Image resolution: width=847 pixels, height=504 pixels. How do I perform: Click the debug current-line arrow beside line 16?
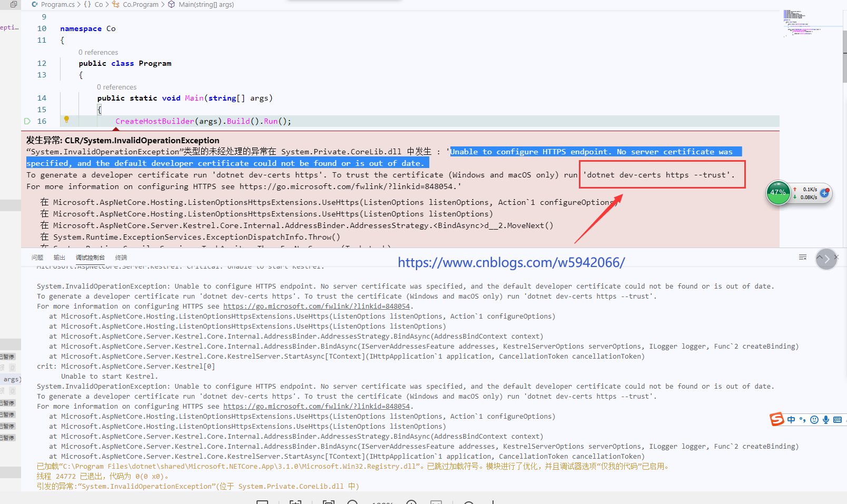pos(27,121)
